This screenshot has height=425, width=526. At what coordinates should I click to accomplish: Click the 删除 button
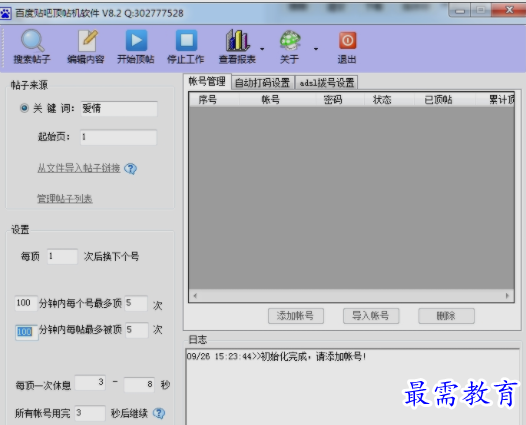click(x=446, y=316)
